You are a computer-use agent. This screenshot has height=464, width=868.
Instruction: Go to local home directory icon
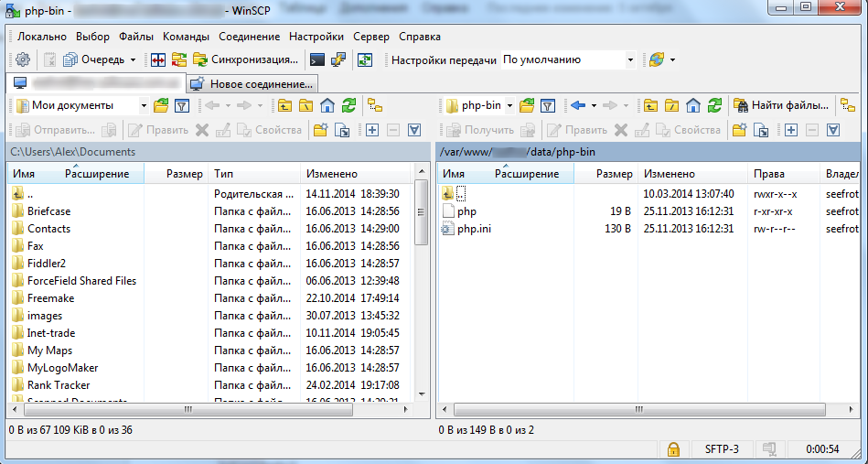[x=327, y=105]
